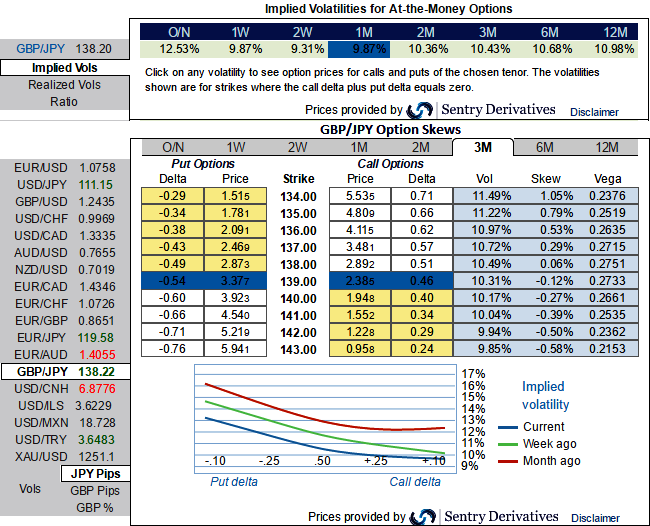The image size is (650, 526).
Task: Select GBP/JPY pair in the currency list
Action: click(x=65, y=372)
